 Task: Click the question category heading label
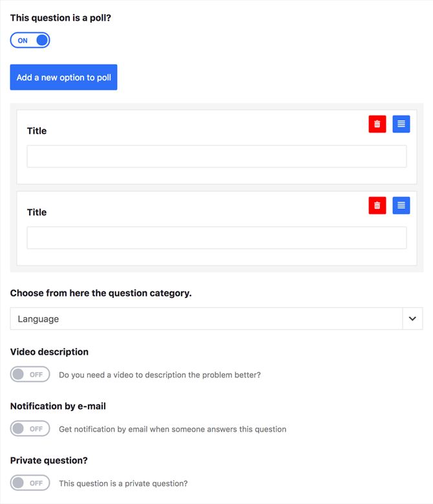point(101,293)
